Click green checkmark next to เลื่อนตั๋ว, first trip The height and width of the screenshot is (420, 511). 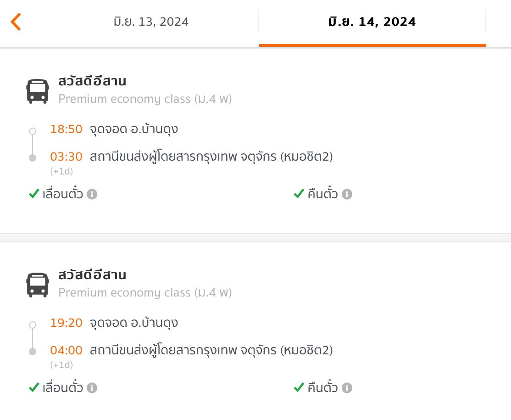coord(34,194)
